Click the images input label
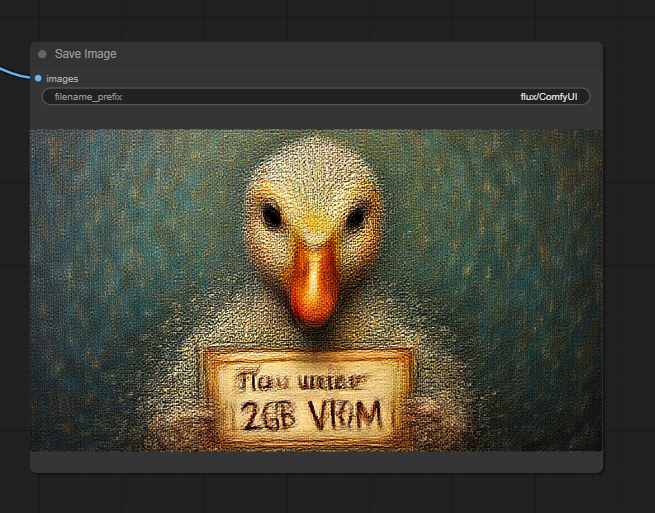Image resolution: width=655 pixels, height=513 pixels. pos(62,79)
